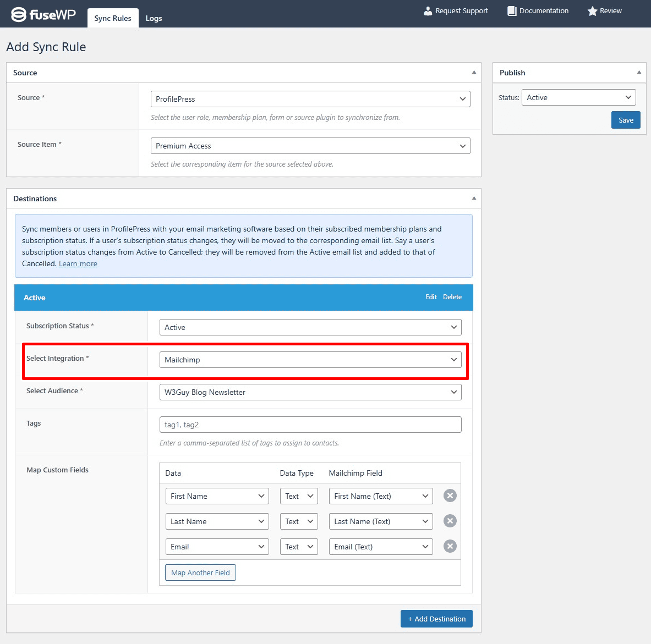Open the Source dropdown showing ProfilePress
The height and width of the screenshot is (644, 651).
(x=310, y=99)
